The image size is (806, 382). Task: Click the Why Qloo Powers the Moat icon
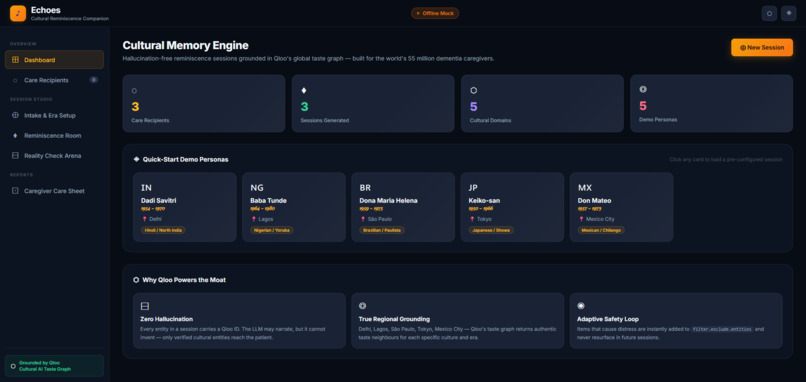(136, 280)
